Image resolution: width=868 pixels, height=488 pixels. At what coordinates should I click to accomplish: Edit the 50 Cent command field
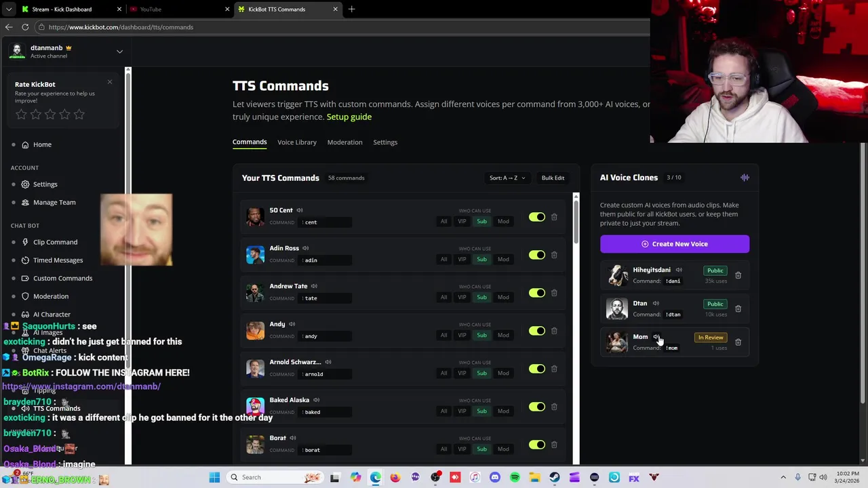(x=325, y=222)
